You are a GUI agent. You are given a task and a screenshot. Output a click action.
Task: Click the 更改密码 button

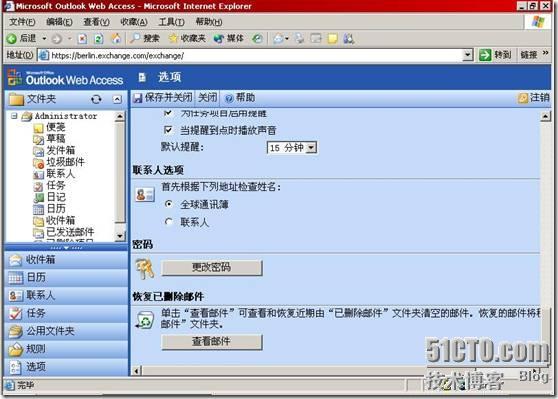[x=212, y=267]
